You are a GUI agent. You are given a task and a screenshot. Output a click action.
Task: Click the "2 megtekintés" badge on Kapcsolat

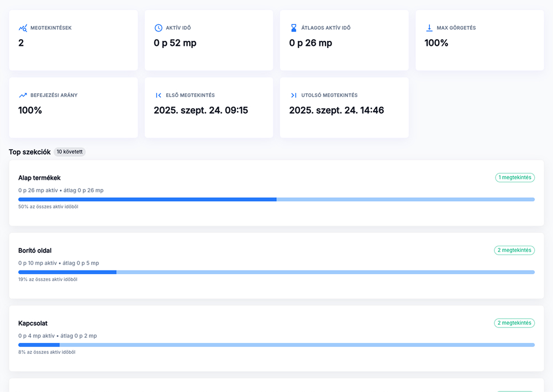(x=514, y=323)
